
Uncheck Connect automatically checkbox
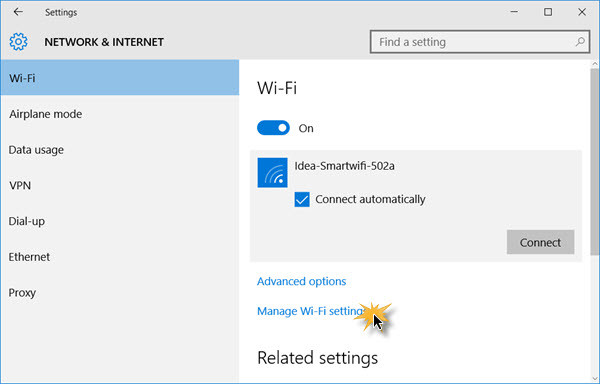click(302, 199)
